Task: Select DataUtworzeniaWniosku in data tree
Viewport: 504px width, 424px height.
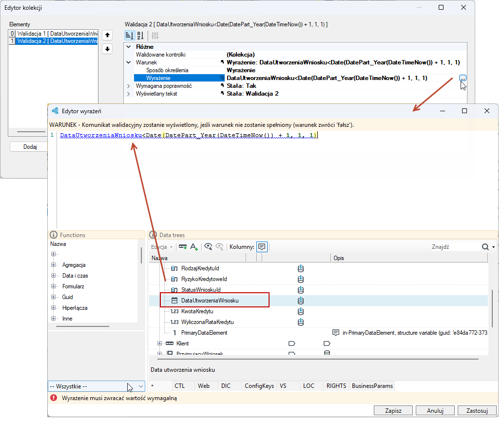Action: click(x=210, y=301)
